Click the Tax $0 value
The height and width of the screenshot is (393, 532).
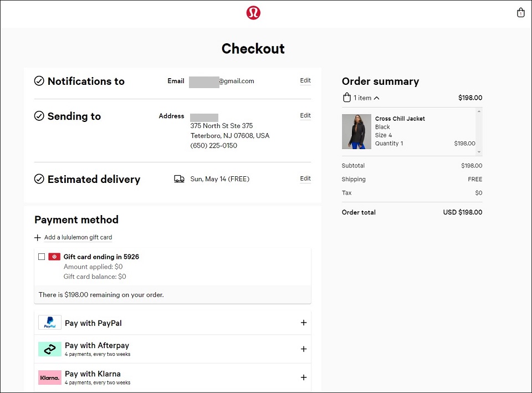(478, 193)
